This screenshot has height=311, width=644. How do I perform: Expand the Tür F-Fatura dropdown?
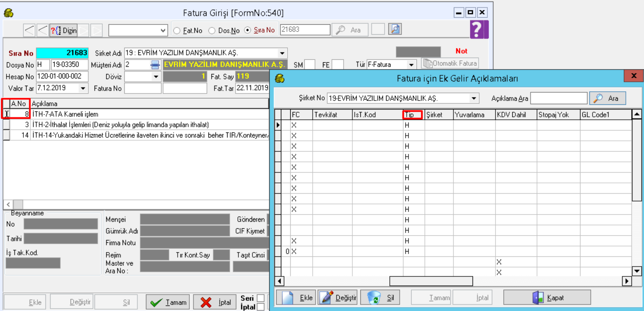[x=411, y=65]
